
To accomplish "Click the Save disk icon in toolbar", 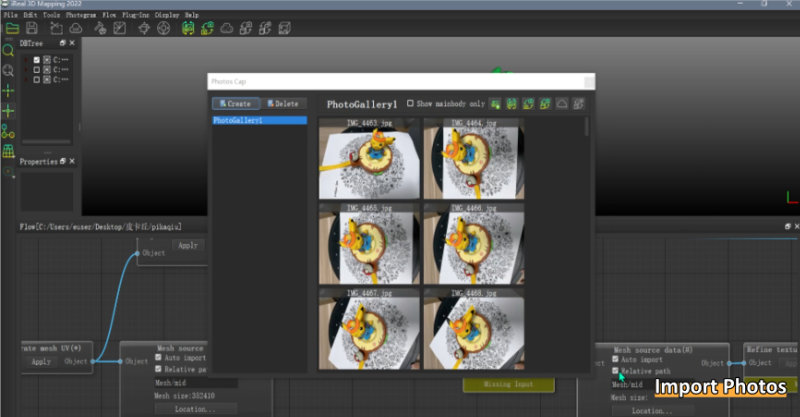I will 32,28.
